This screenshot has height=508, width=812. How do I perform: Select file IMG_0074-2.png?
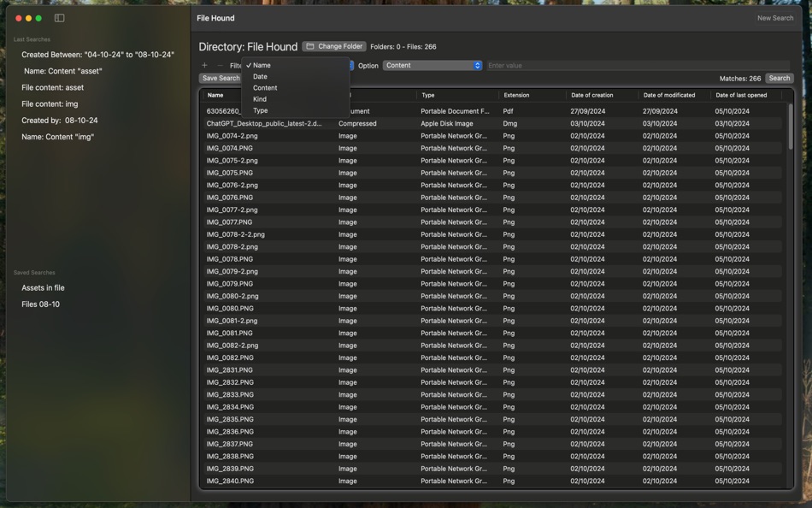coord(232,136)
